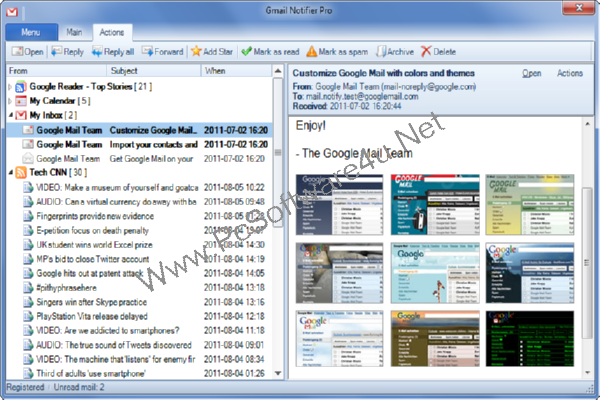Click mail icon for Import your contacts

[28, 144]
